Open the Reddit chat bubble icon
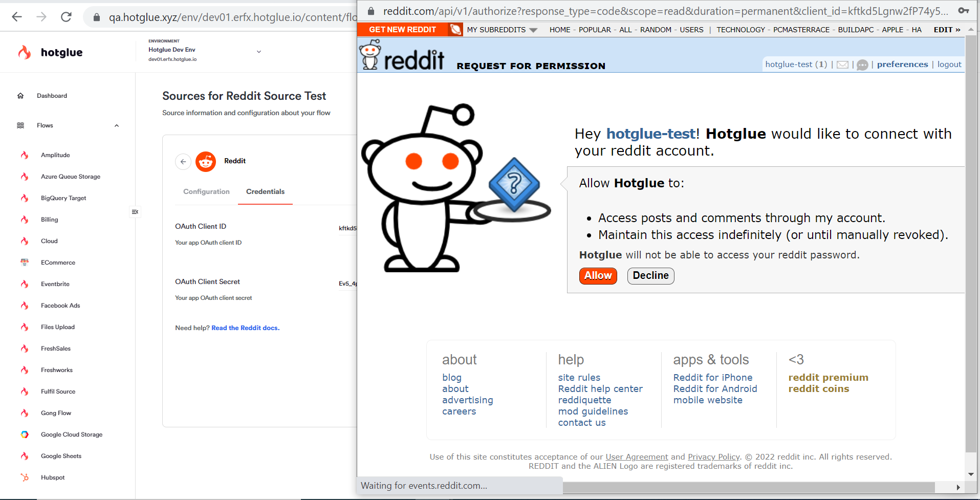 [x=862, y=65]
